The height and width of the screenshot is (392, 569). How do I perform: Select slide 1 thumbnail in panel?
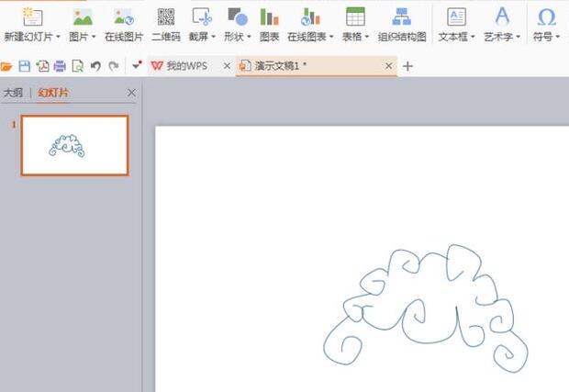point(74,145)
